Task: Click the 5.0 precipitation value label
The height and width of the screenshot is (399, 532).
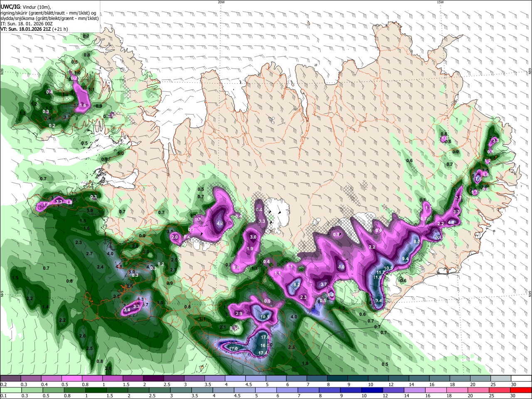Action: coord(132,272)
